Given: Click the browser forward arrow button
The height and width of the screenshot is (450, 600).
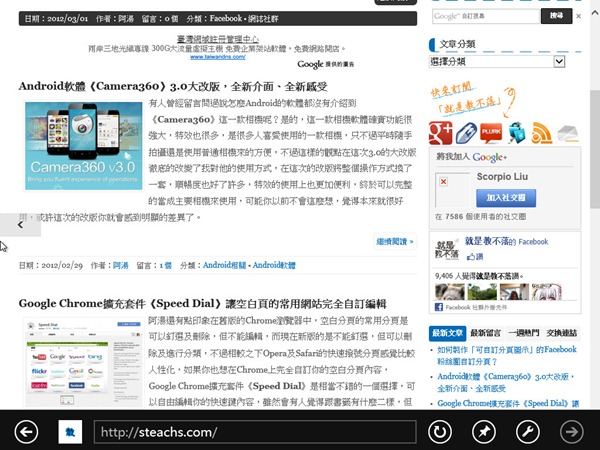Looking at the screenshot, I should (x=572, y=432).
